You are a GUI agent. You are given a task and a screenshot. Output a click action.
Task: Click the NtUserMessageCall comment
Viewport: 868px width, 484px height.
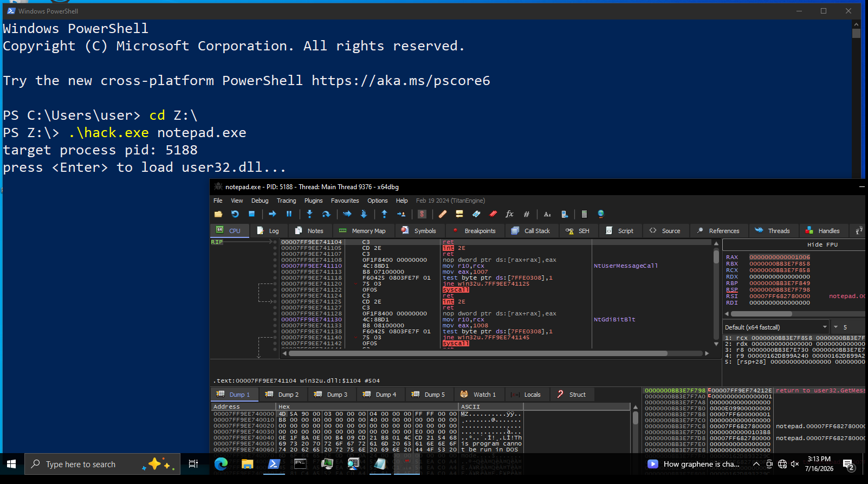point(626,266)
